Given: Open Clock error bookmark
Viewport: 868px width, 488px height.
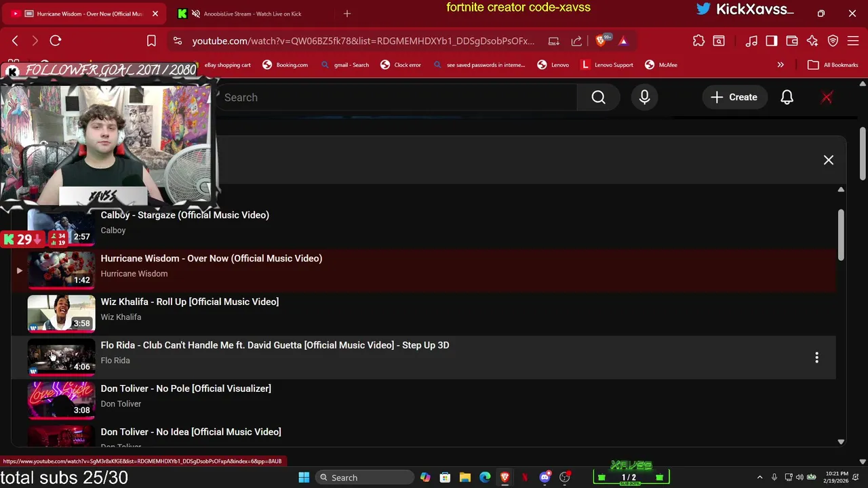Looking at the screenshot, I should pos(401,65).
